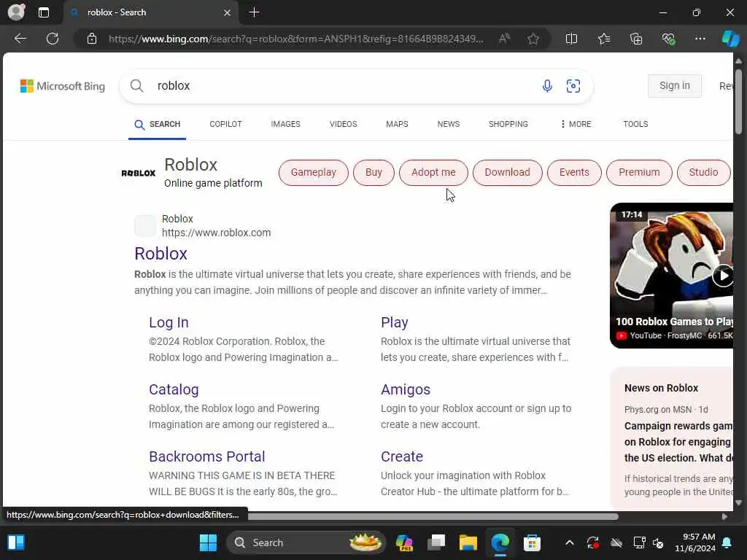
Task: Click the magnifier icon in the Bing search box
Action: pyautogui.click(x=136, y=86)
